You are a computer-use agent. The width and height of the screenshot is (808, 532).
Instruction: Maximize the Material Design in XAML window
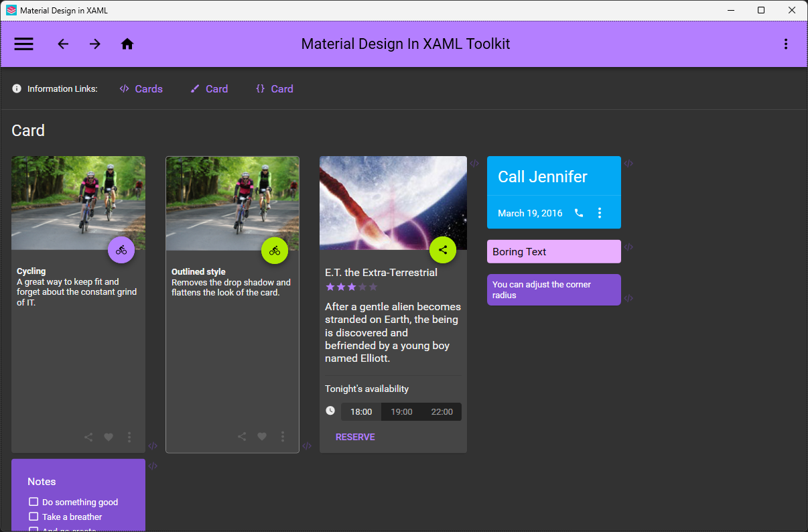click(x=761, y=10)
